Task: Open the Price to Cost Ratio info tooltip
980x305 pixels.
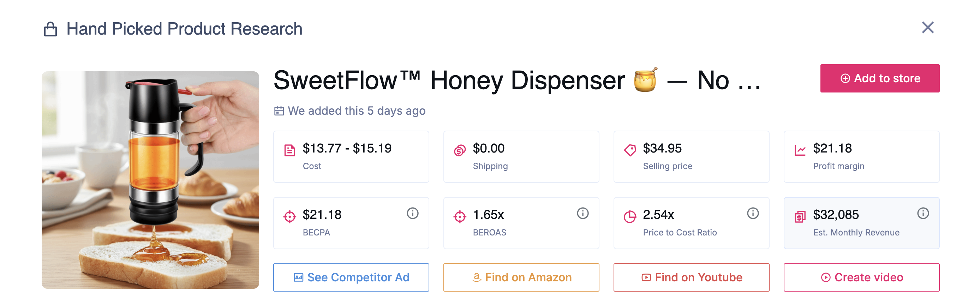Action: [753, 213]
